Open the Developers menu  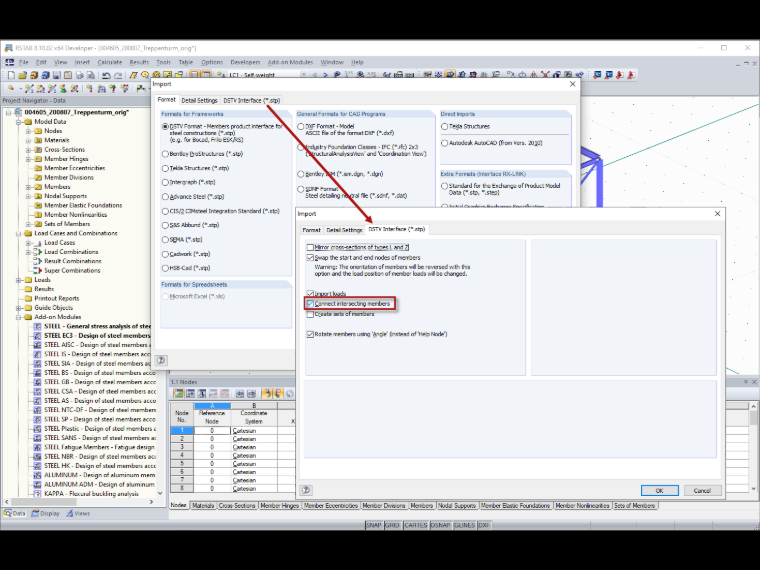[245, 62]
